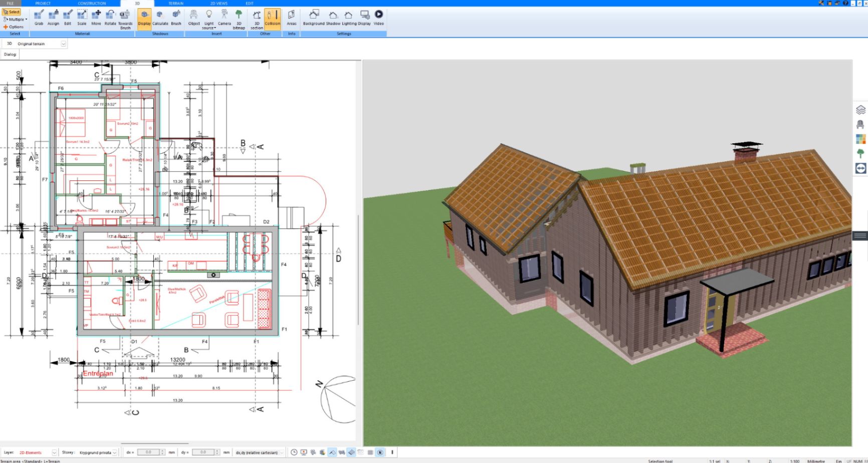Viewport: 868px width, 463px height.
Task: Open the 2D VIEWS ribbon tab
Action: pos(219,3)
